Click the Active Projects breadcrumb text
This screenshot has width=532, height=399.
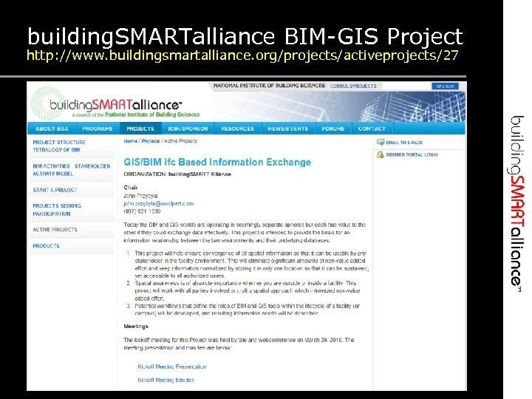click(180, 141)
